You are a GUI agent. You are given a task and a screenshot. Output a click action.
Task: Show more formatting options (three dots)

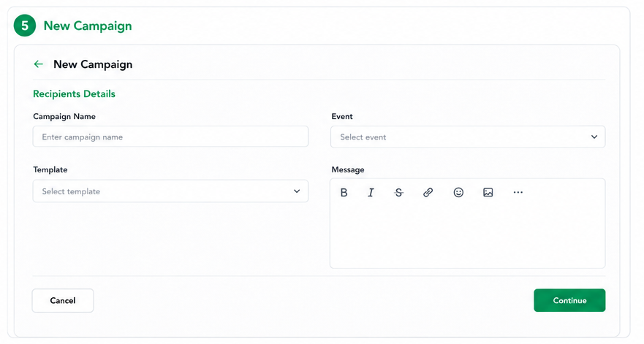tap(518, 192)
